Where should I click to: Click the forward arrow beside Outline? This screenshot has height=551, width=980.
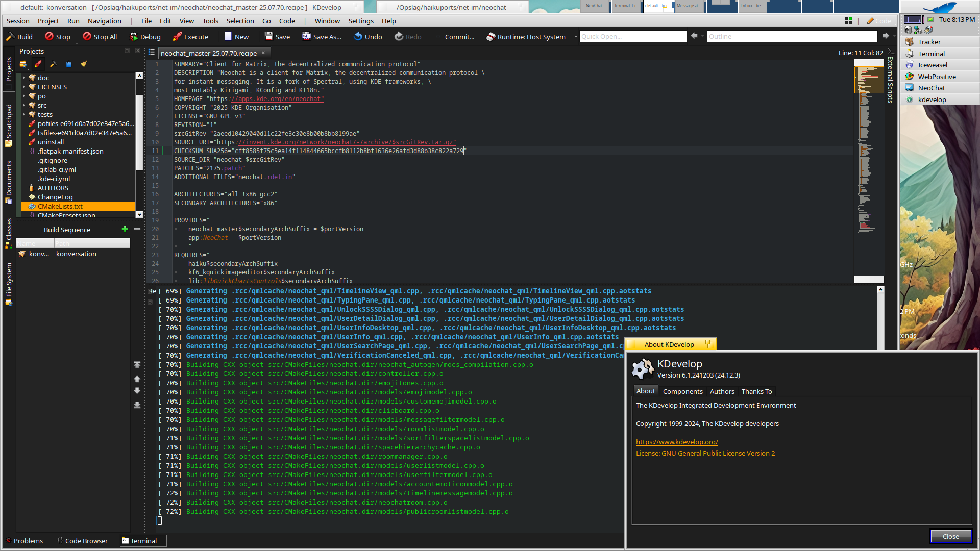(x=886, y=36)
